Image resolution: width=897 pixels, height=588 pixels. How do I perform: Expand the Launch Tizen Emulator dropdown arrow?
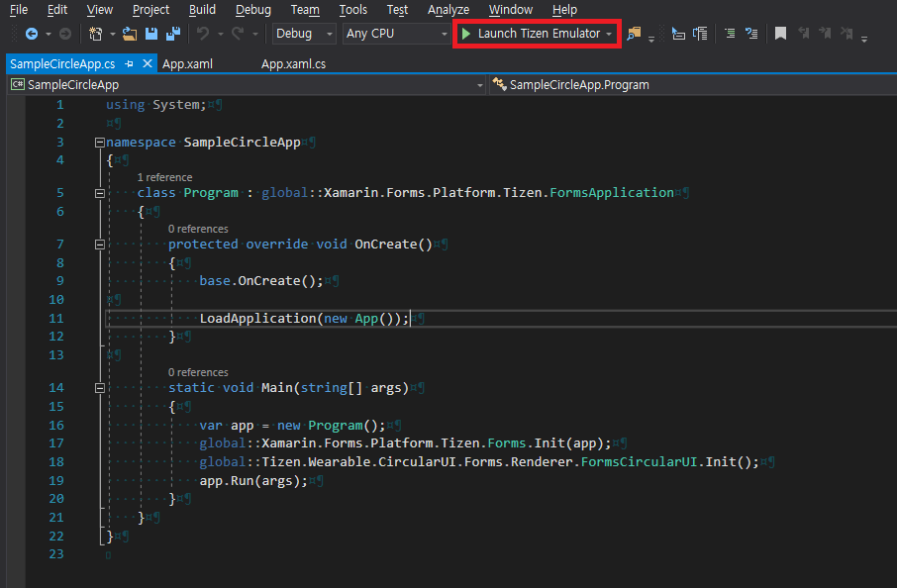(x=607, y=33)
